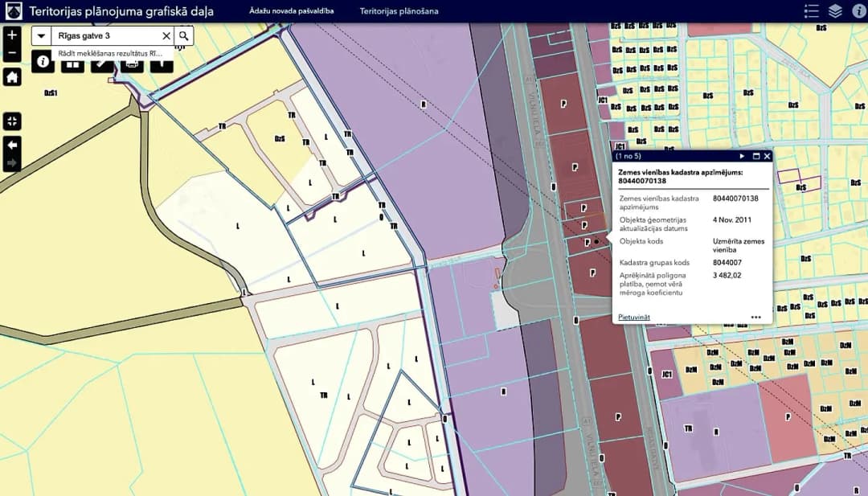Open the layer list stack icon

point(835,11)
